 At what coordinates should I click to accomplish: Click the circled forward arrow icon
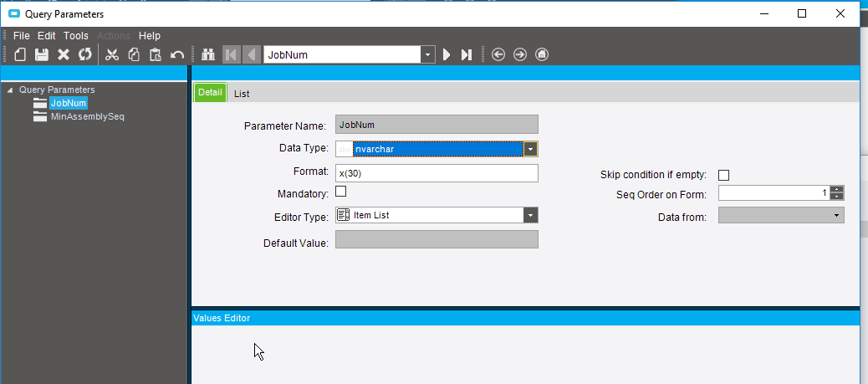pyautogui.click(x=520, y=54)
